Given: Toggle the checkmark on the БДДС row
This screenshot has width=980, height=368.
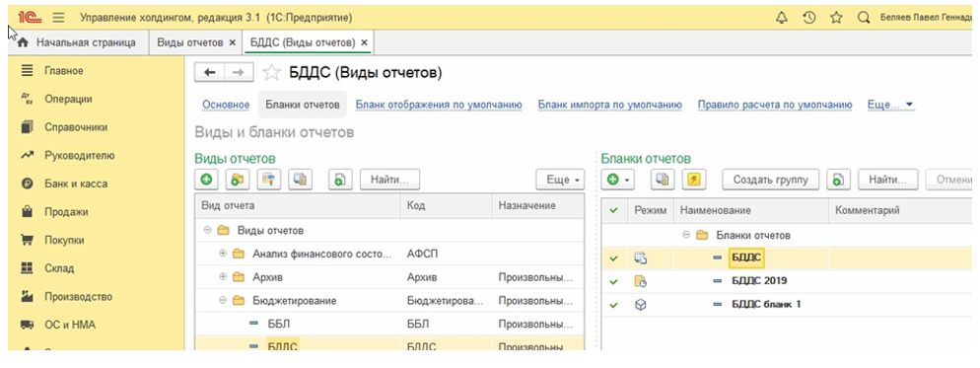Looking at the screenshot, I should [614, 258].
